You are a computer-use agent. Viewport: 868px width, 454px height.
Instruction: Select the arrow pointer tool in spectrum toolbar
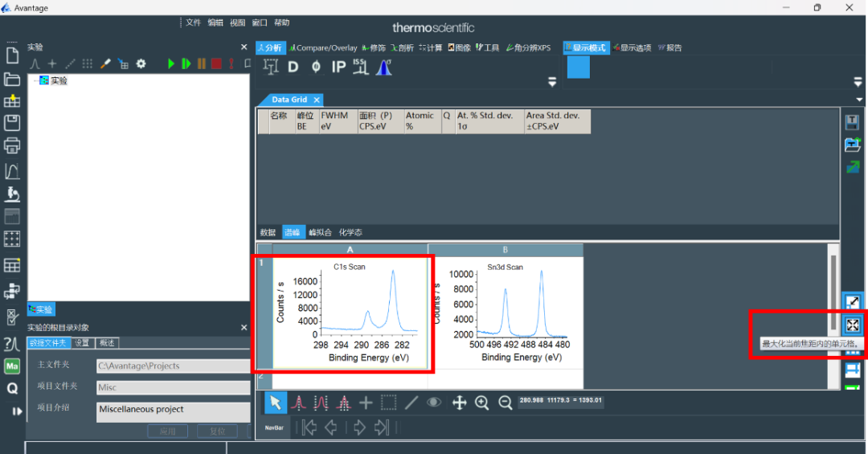tap(276, 403)
